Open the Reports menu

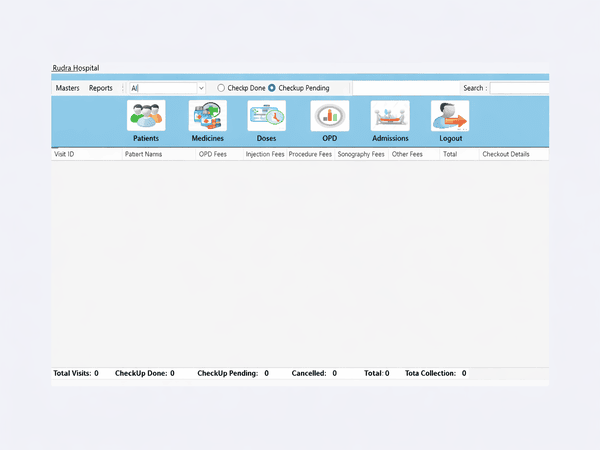(101, 88)
